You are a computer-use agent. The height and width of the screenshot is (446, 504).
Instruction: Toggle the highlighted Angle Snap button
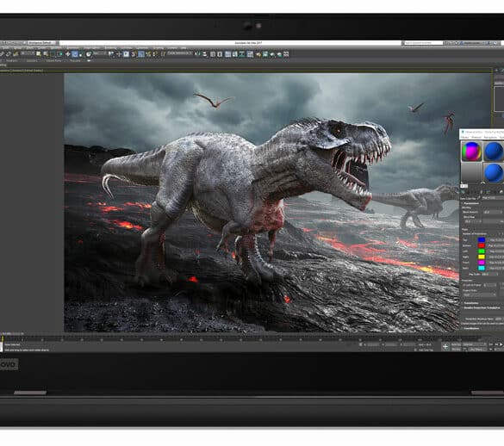[x=141, y=53]
